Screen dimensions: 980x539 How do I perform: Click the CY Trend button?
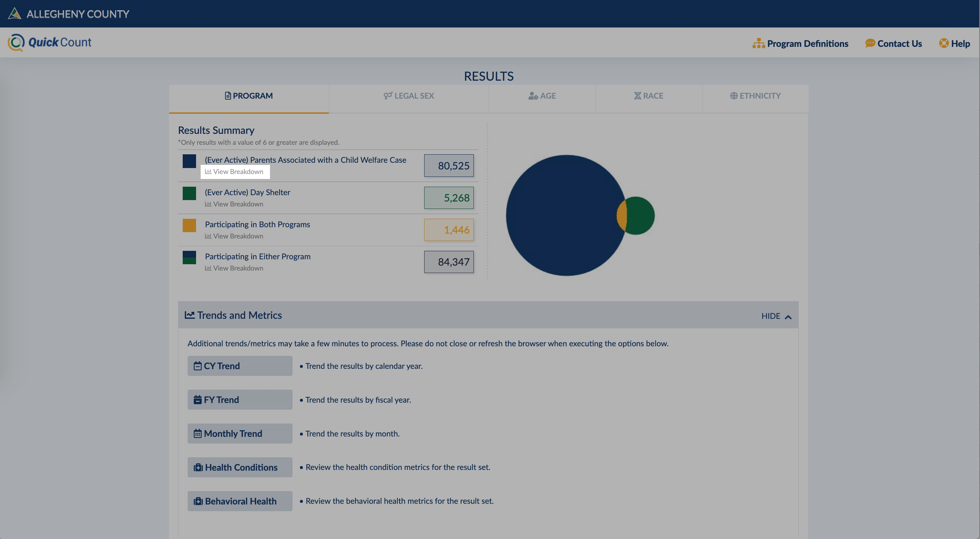point(239,366)
